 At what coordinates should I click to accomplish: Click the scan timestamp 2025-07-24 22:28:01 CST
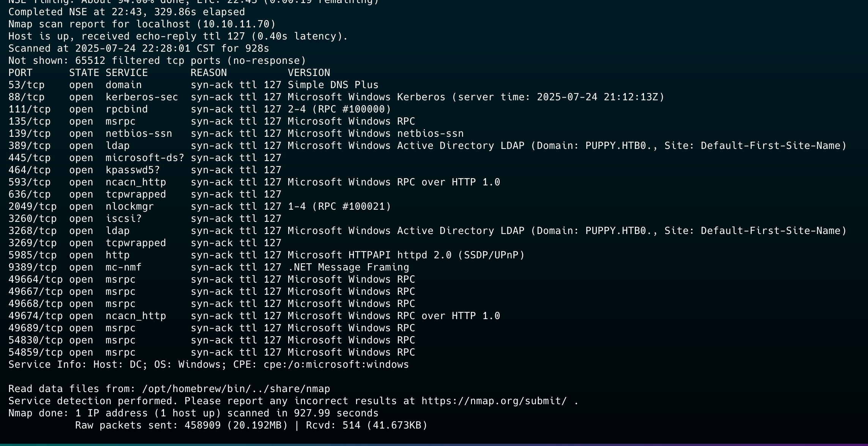point(145,49)
